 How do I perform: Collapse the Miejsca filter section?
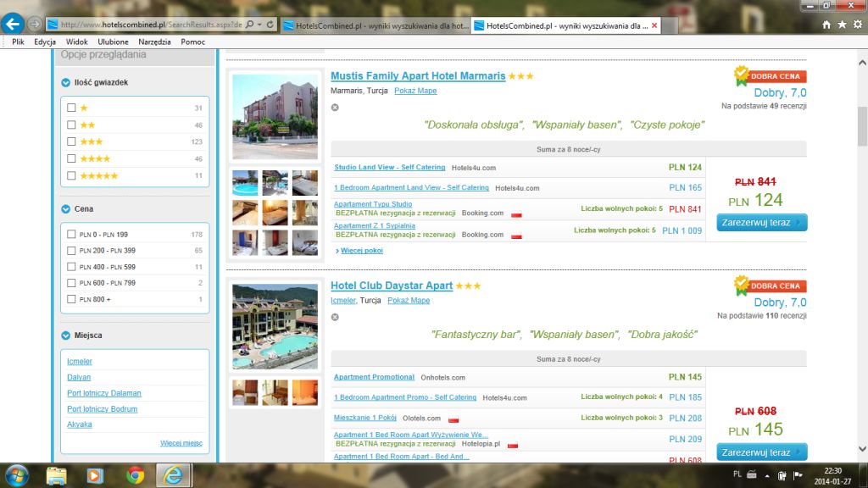[66, 335]
